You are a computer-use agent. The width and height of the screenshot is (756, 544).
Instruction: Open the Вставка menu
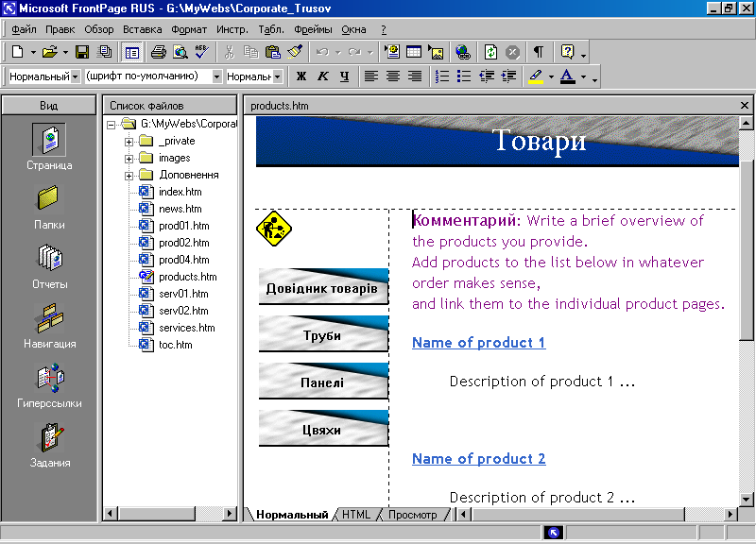coord(143,29)
